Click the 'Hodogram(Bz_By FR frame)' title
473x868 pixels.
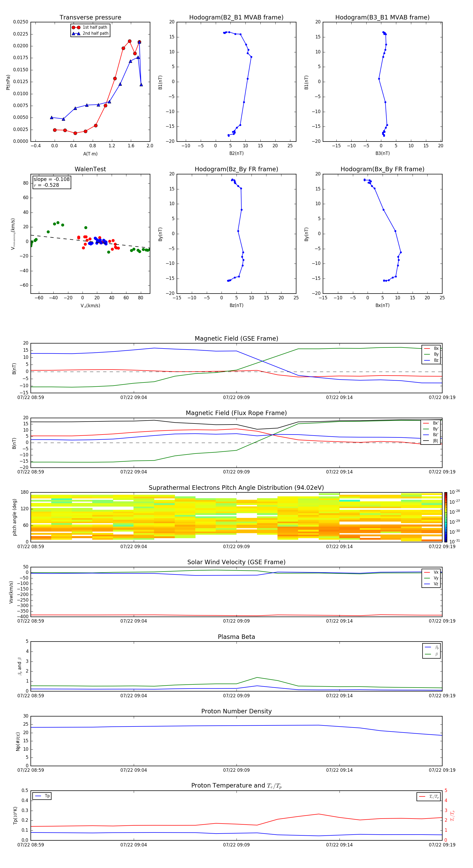point(236,169)
